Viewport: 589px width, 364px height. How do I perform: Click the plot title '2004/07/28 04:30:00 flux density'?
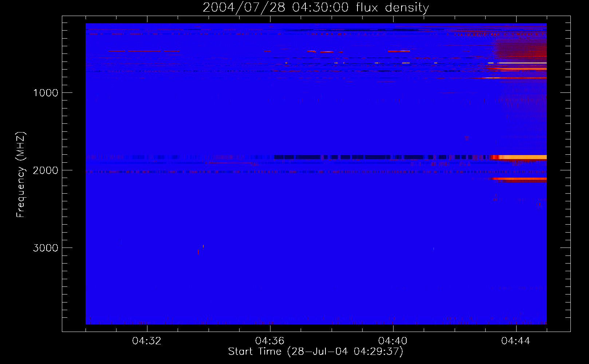[316, 7]
